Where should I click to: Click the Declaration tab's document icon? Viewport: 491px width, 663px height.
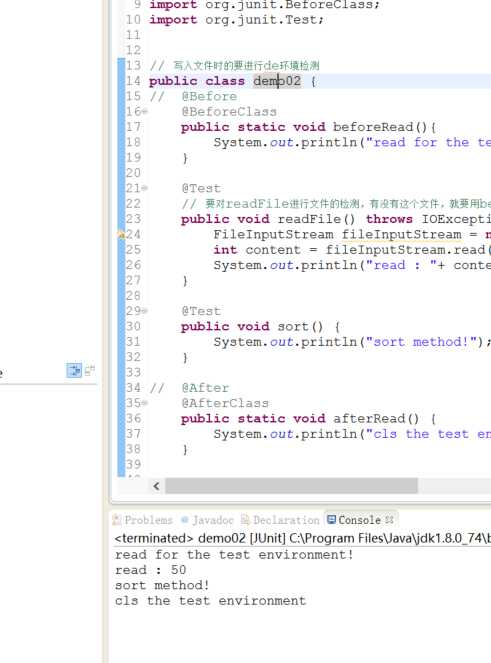[245, 520]
